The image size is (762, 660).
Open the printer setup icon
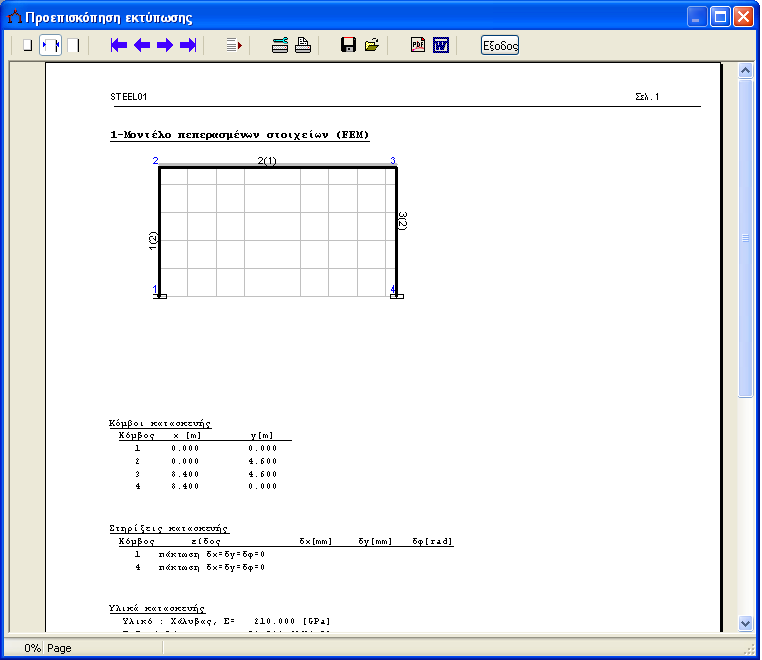[x=280, y=46]
